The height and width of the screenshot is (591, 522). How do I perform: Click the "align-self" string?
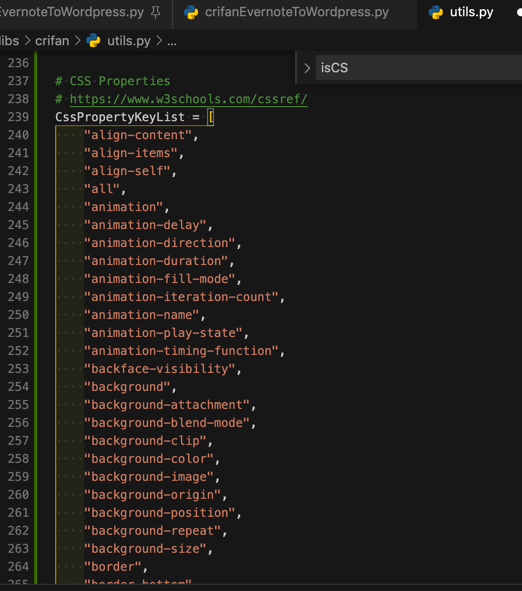[x=127, y=171]
